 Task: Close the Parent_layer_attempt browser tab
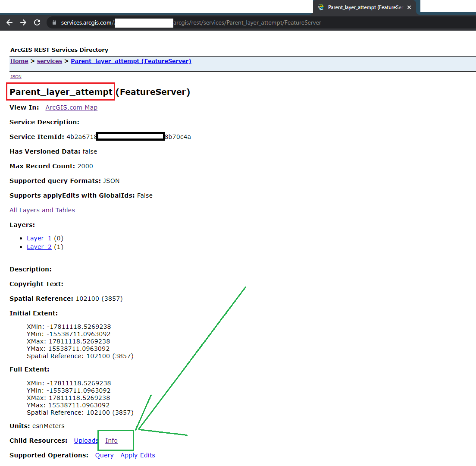pos(409,7)
